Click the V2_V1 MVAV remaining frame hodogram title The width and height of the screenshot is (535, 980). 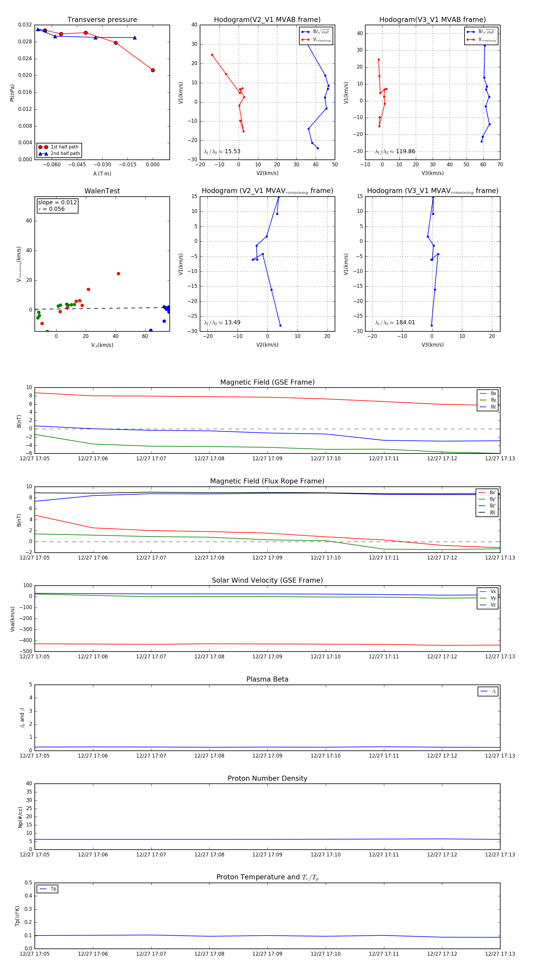[267, 191]
